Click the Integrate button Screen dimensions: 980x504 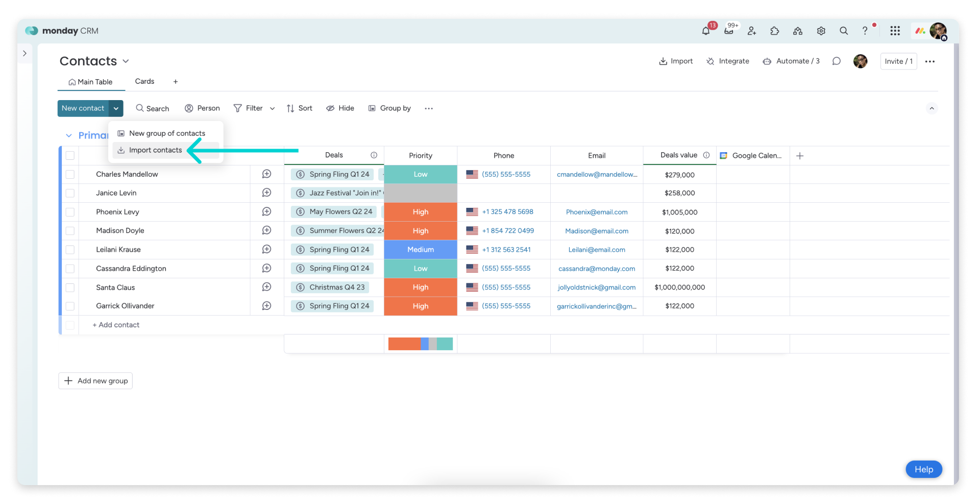coord(727,61)
